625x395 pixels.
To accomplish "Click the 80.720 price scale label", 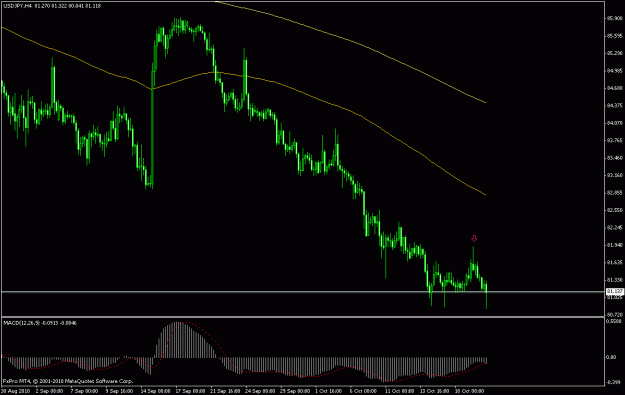I will point(615,315).
